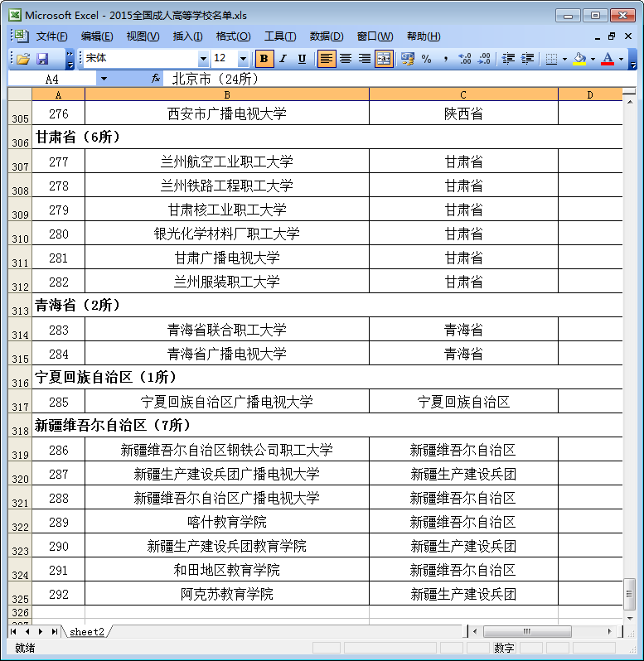
Task: Open the 窗口(W) menu
Action: 375,36
